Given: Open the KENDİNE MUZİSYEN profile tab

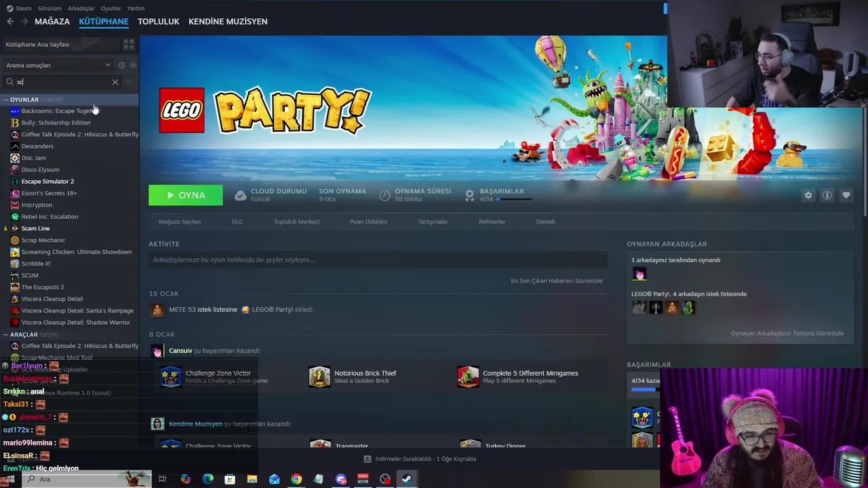Looking at the screenshot, I should (x=228, y=22).
